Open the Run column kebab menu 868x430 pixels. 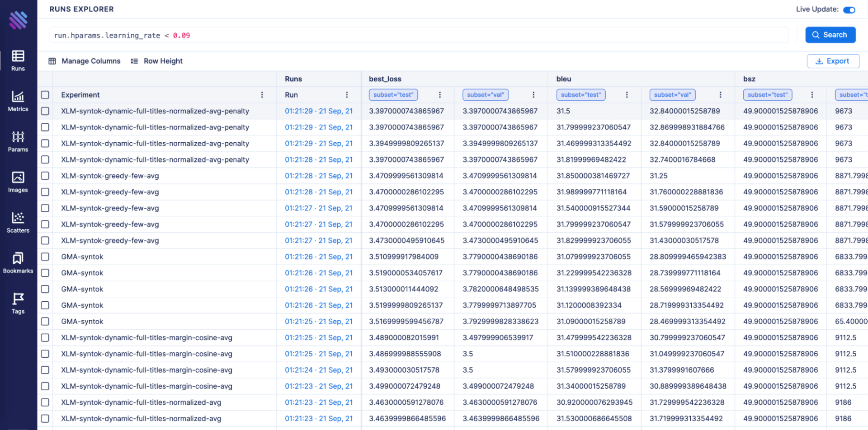pyautogui.click(x=347, y=95)
